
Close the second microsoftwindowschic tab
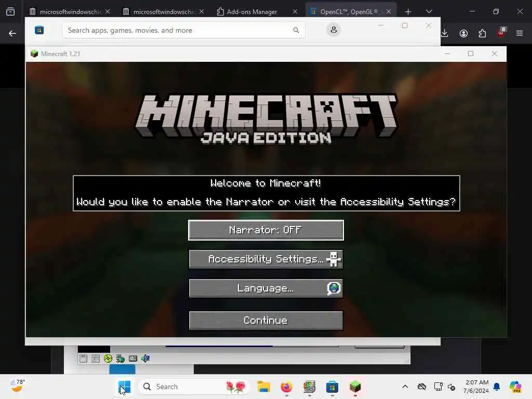click(x=202, y=11)
